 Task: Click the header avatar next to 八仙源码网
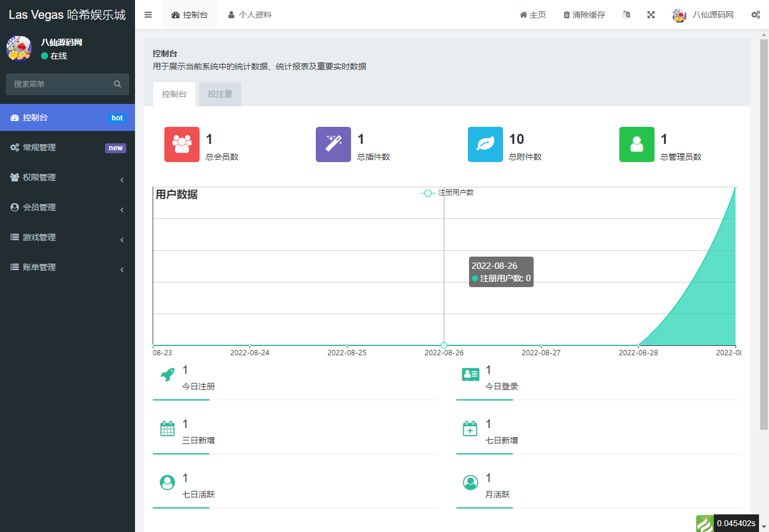pos(680,15)
